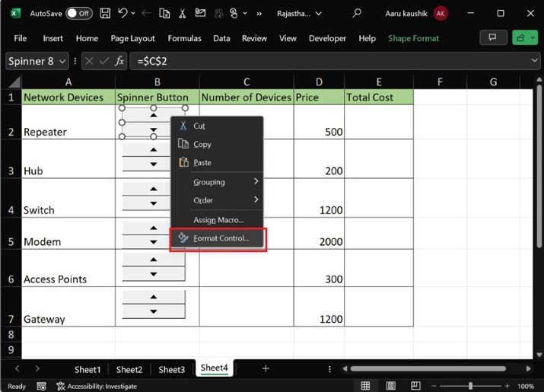This screenshot has width=544, height=392.
Task: Switch to Page Layout view icon
Action: pyautogui.click(x=390, y=386)
